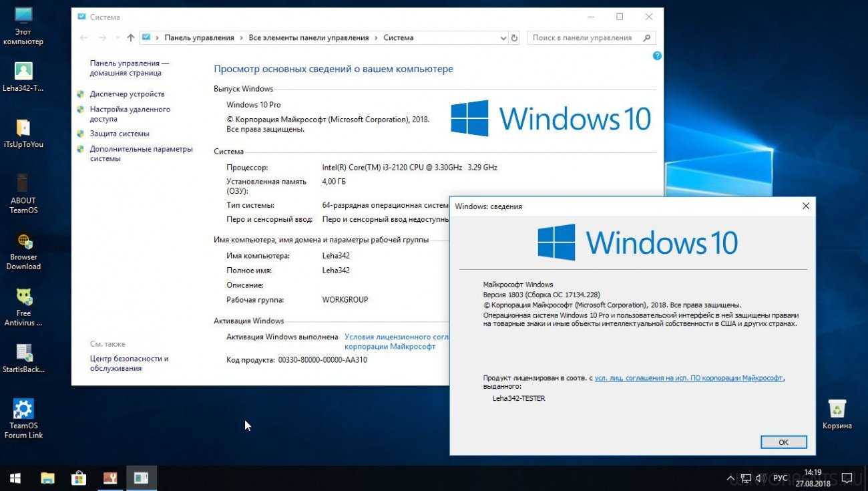Click the control panel icon in address bar
The width and height of the screenshot is (868, 491).
tap(147, 37)
